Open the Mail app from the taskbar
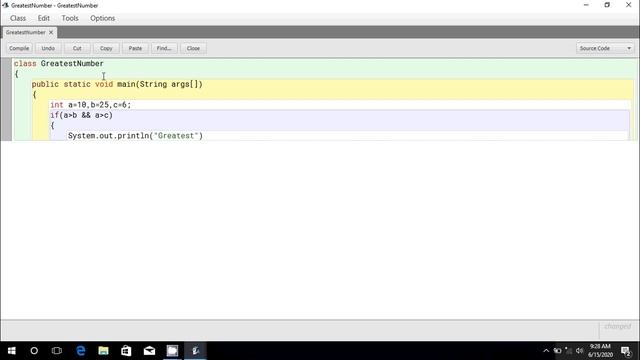The height and width of the screenshot is (360, 640). [149, 351]
